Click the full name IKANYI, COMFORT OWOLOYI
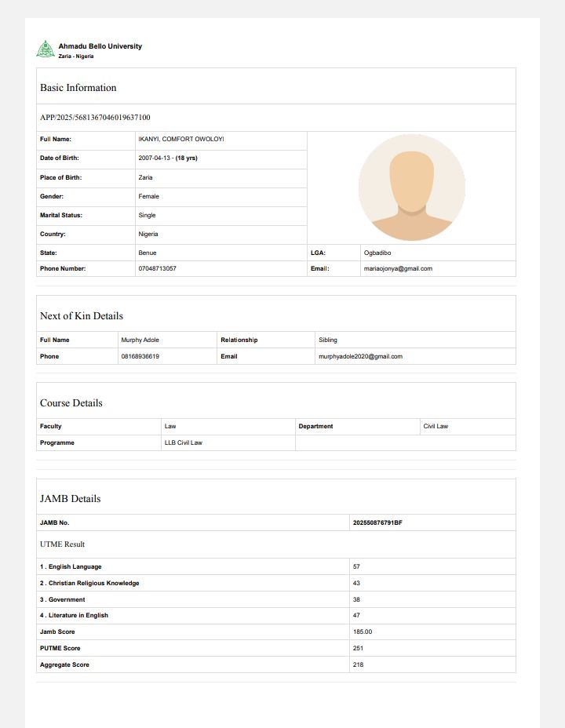565x728 pixels. click(181, 140)
